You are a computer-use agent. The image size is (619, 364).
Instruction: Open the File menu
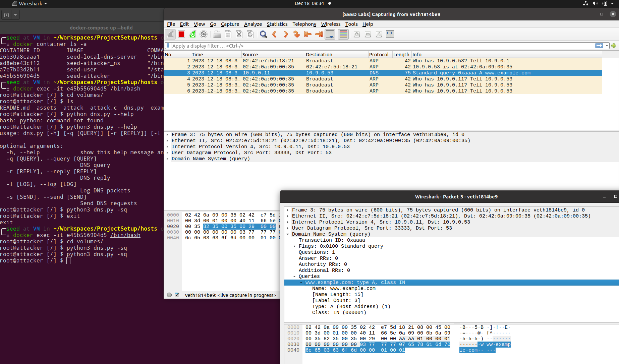click(x=171, y=24)
